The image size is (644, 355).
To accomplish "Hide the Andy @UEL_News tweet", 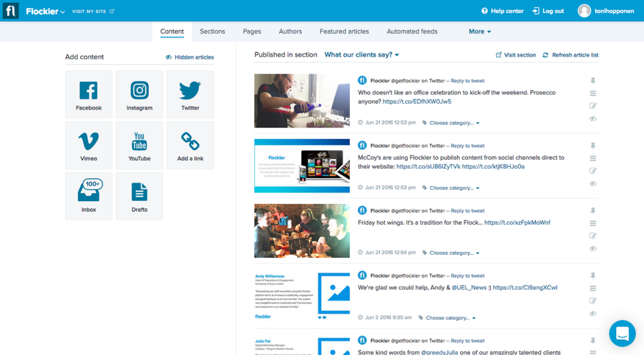I will click(x=592, y=313).
